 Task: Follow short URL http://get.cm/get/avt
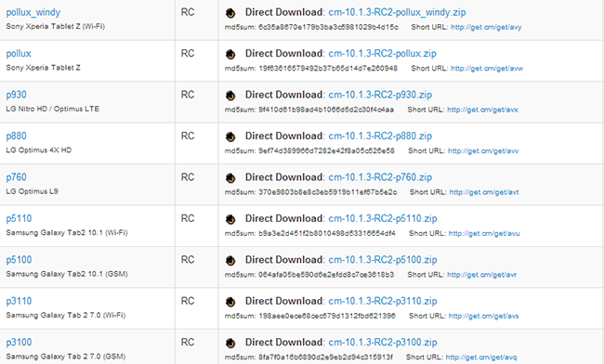click(x=484, y=192)
